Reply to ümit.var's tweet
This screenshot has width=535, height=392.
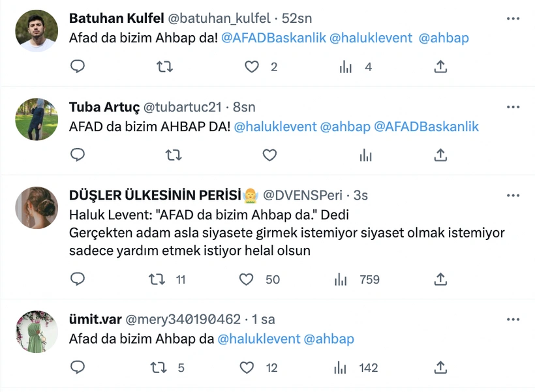[78, 368]
